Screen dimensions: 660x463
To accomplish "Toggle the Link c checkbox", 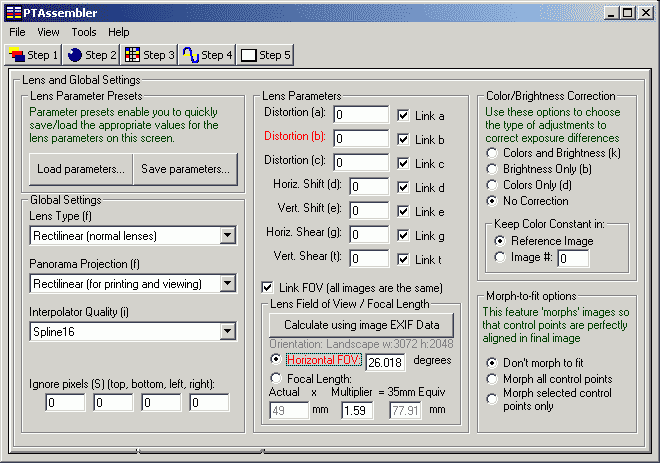I will (x=403, y=163).
